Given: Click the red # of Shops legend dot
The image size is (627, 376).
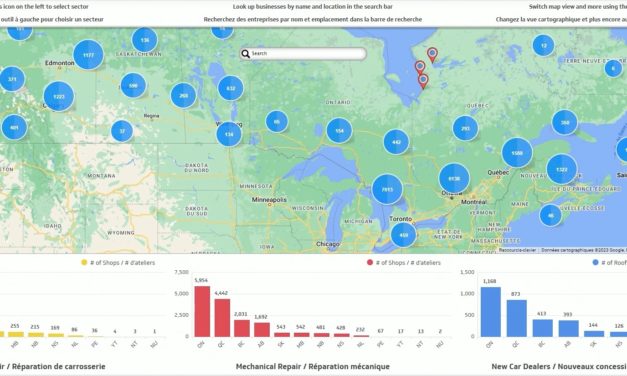Looking at the screenshot, I should point(370,262).
